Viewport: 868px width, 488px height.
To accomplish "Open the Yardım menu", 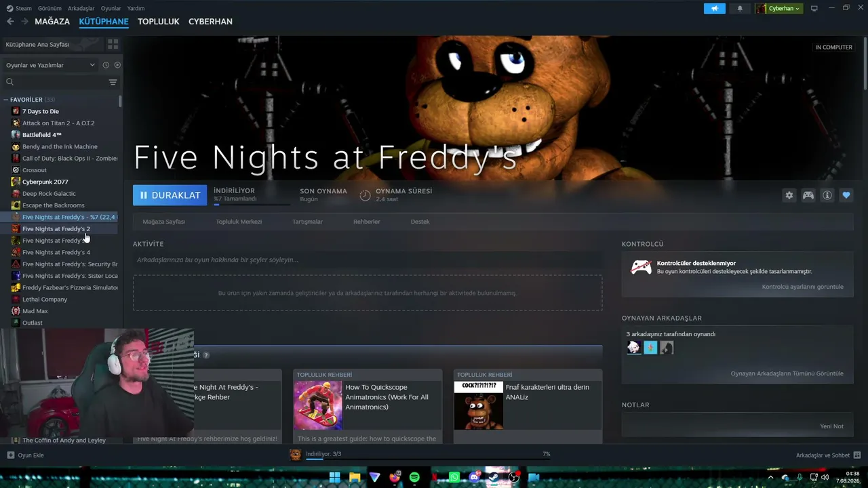I will tap(136, 8).
